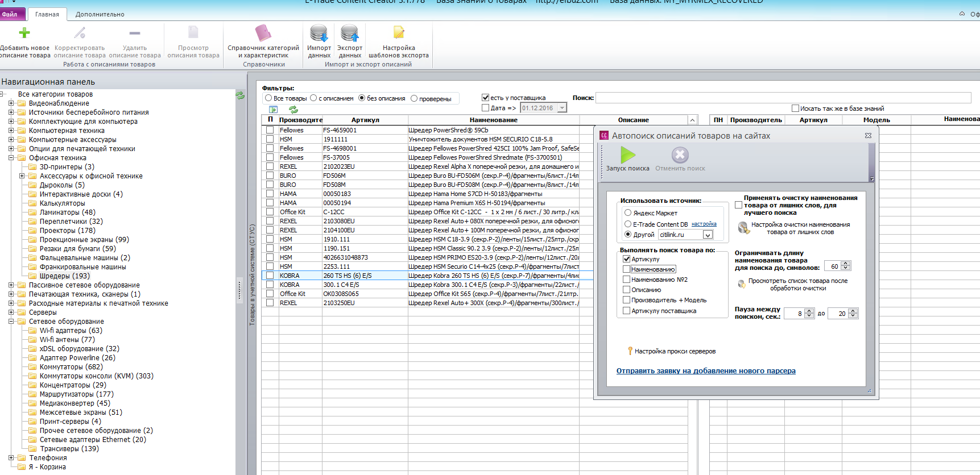Click the Видеонаблюдение folder icon
The width and height of the screenshot is (980, 475).
(x=22, y=103)
